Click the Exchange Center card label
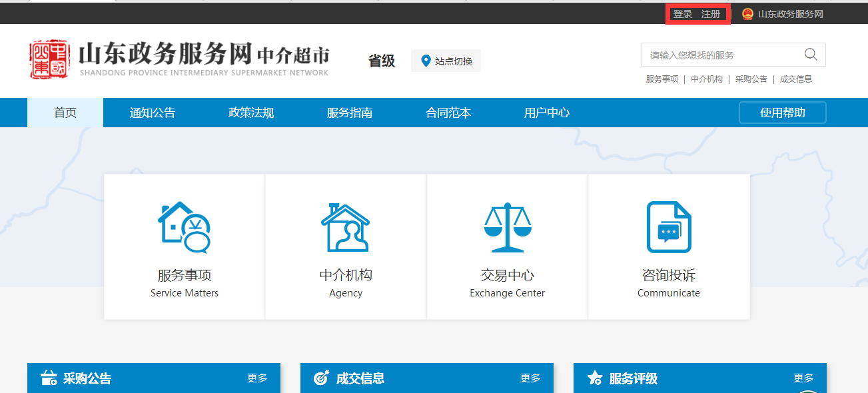This screenshot has width=868, height=393. click(x=507, y=293)
